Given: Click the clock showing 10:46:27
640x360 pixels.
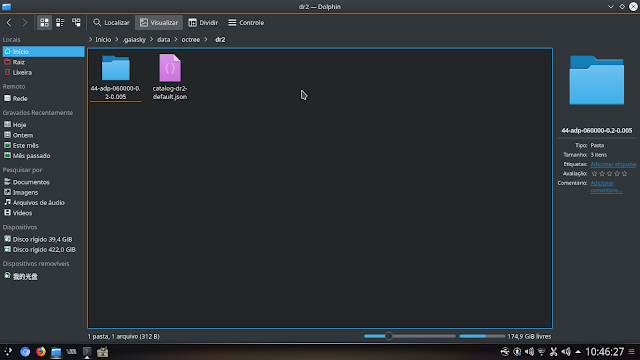Looking at the screenshot, I should 605,351.
